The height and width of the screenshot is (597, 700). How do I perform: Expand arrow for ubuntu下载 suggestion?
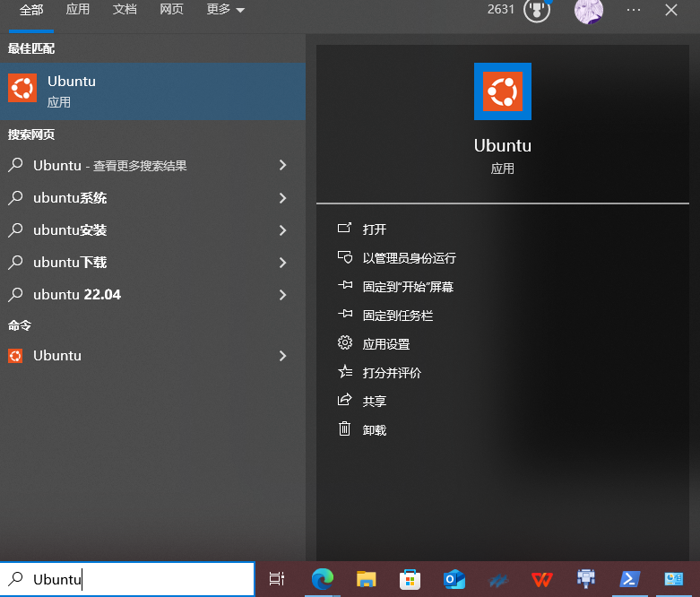pos(282,263)
